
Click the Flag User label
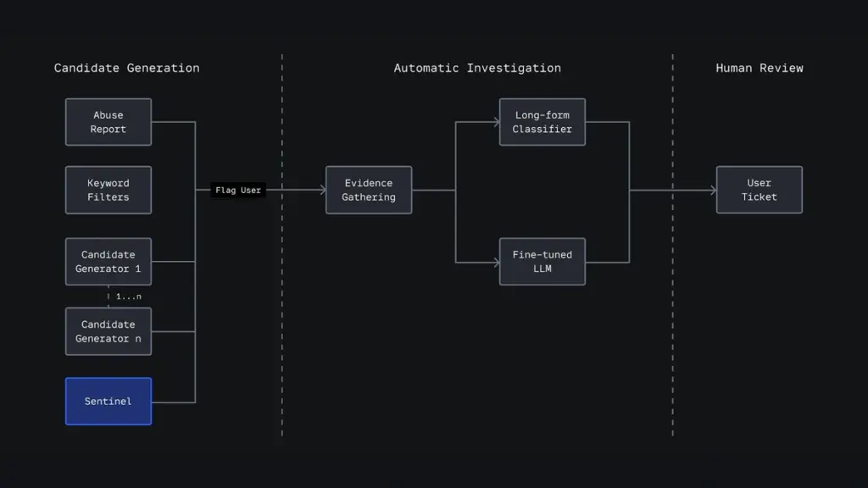click(x=238, y=191)
